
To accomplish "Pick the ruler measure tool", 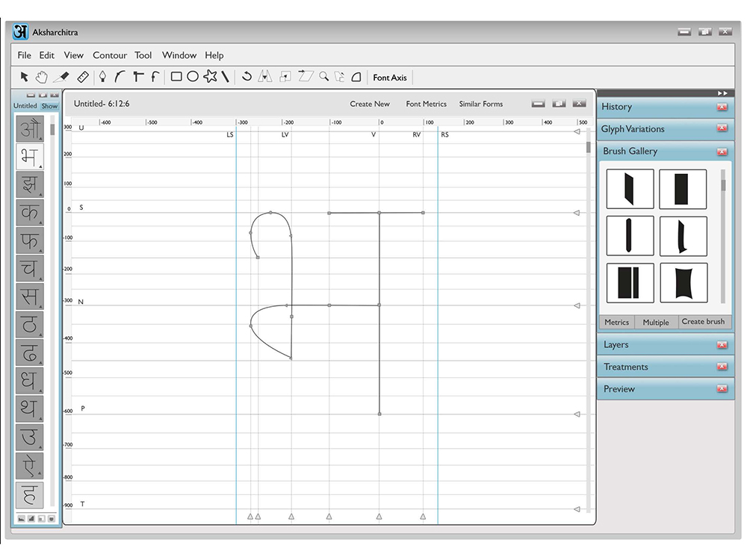I will [83, 77].
